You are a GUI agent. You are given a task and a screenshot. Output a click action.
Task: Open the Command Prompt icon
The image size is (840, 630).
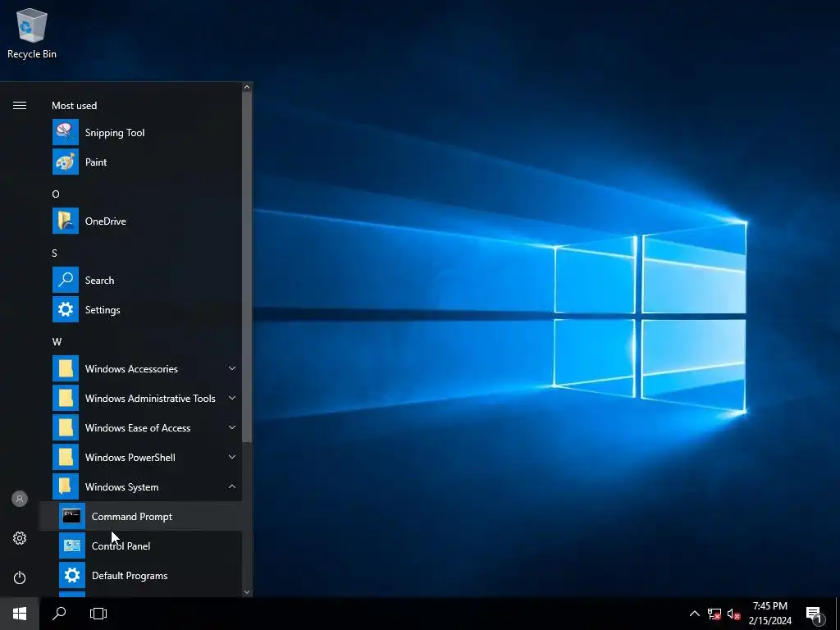(x=72, y=516)
